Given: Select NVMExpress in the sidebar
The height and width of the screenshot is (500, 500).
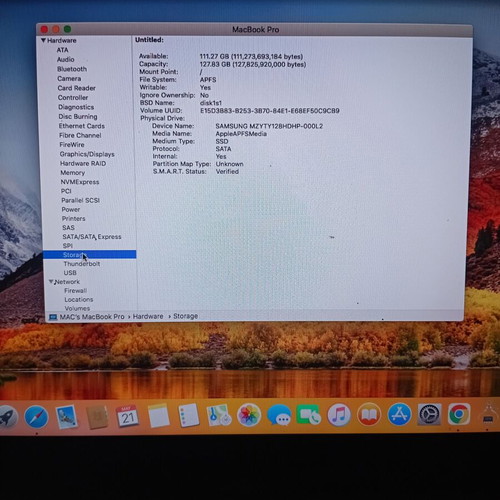Looking at the screenshot, I should (x=80, y=182).
